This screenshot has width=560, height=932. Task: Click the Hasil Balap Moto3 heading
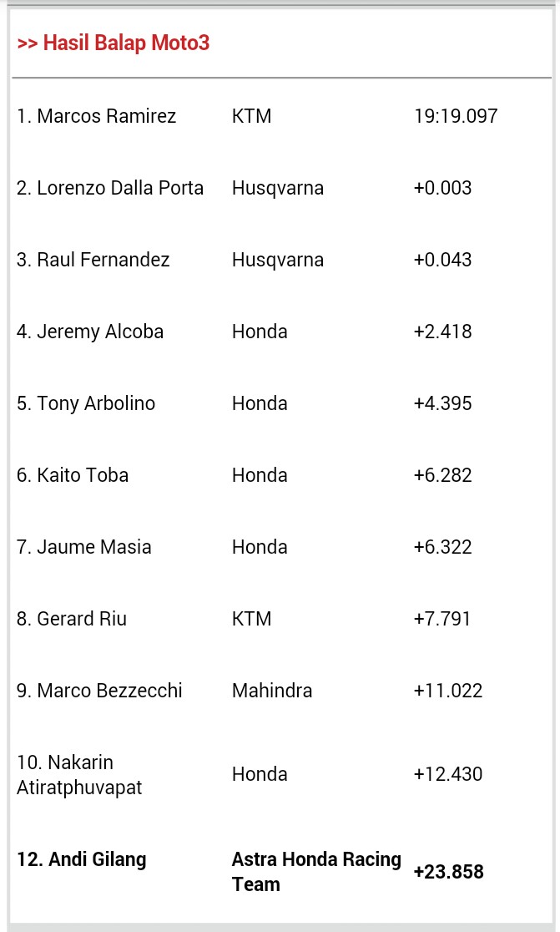(114, 43)
